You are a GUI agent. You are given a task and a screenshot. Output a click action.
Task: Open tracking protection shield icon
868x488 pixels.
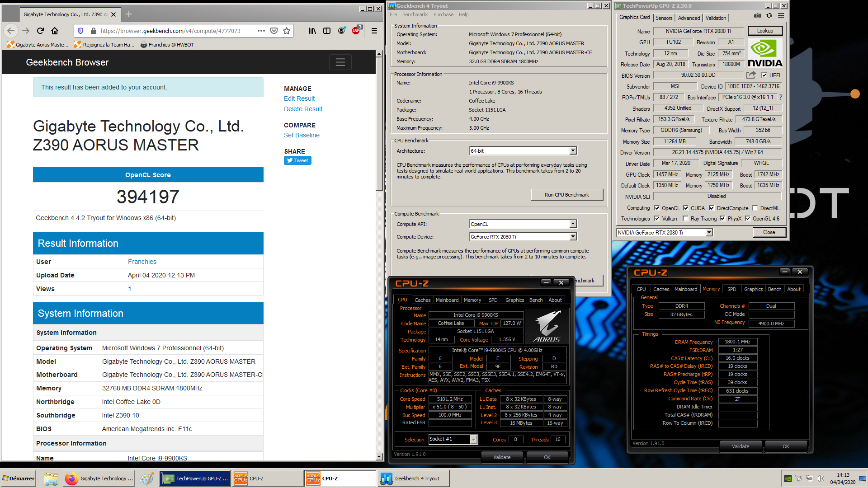point(80,31)
